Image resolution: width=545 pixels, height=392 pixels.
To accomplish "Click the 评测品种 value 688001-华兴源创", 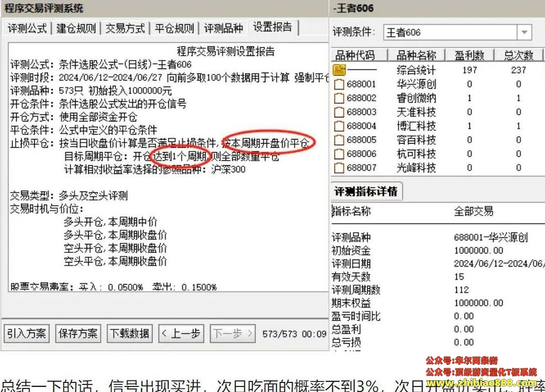I will [491, 237].
